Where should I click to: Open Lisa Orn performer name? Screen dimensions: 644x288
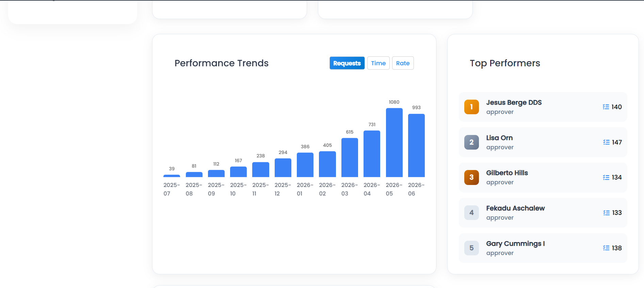point(499,138)
